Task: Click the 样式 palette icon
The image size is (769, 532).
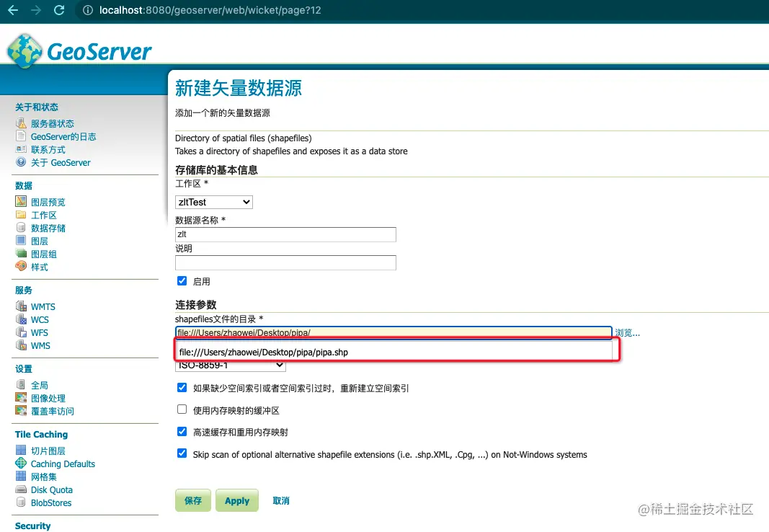Action: tap(21, 266)
